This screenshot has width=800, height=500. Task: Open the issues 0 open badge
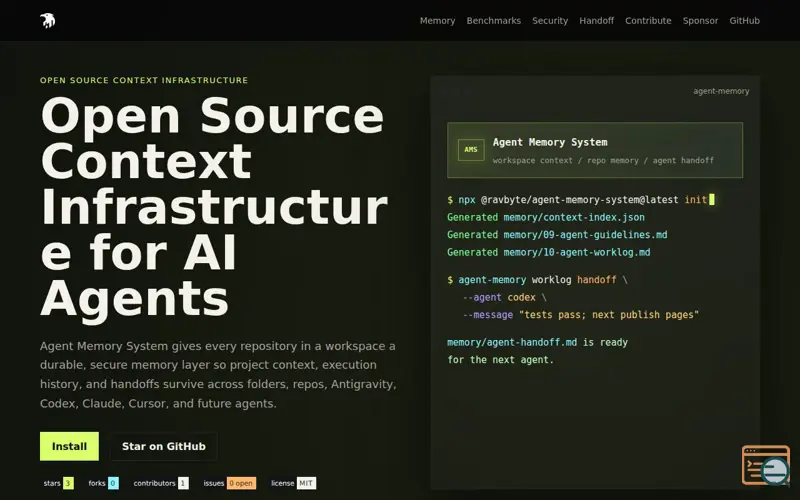[x=230, y=483]
